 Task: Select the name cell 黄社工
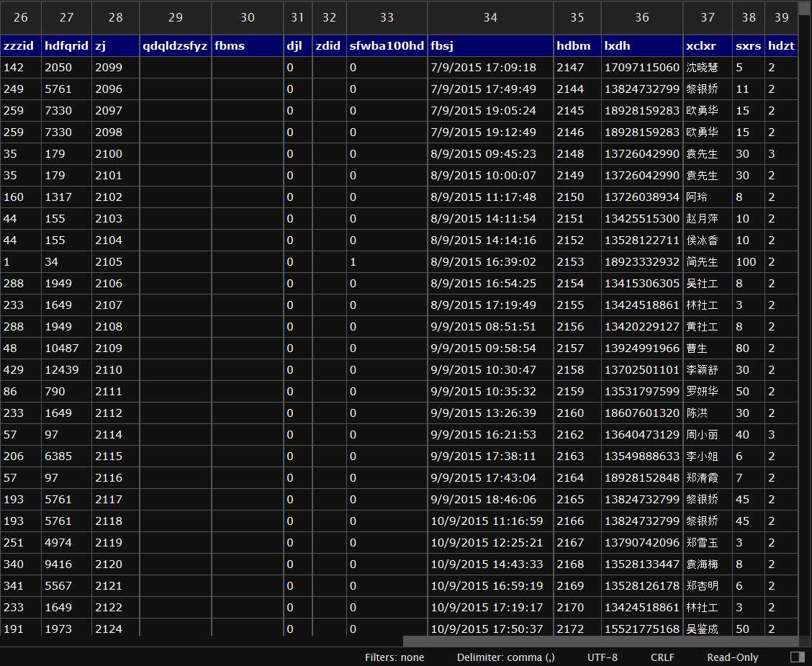(708, 327)
